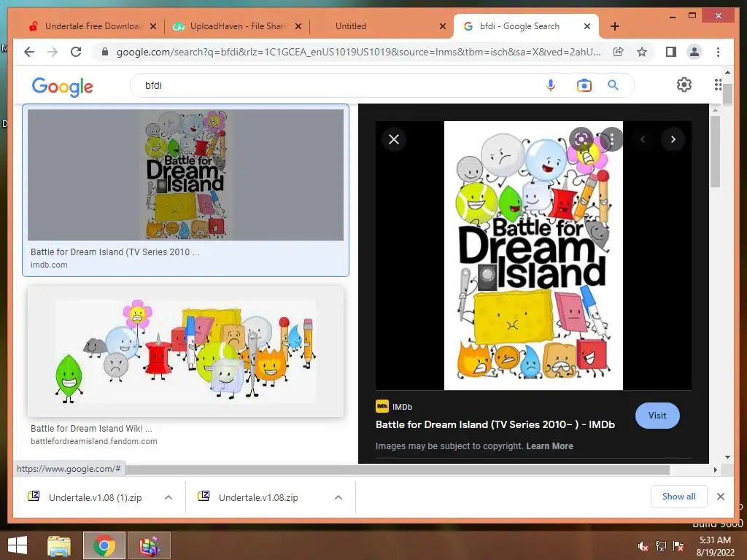Open a new browser tab
Image resolution: width=747 pixels, height=560 pixels.
pos(615,26)
